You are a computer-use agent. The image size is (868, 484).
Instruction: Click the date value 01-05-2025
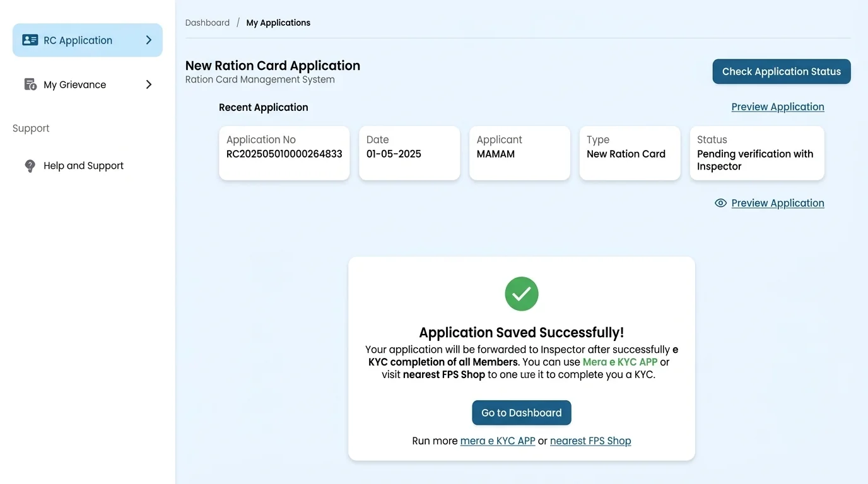pyautogui.click(x=394, y=154)
